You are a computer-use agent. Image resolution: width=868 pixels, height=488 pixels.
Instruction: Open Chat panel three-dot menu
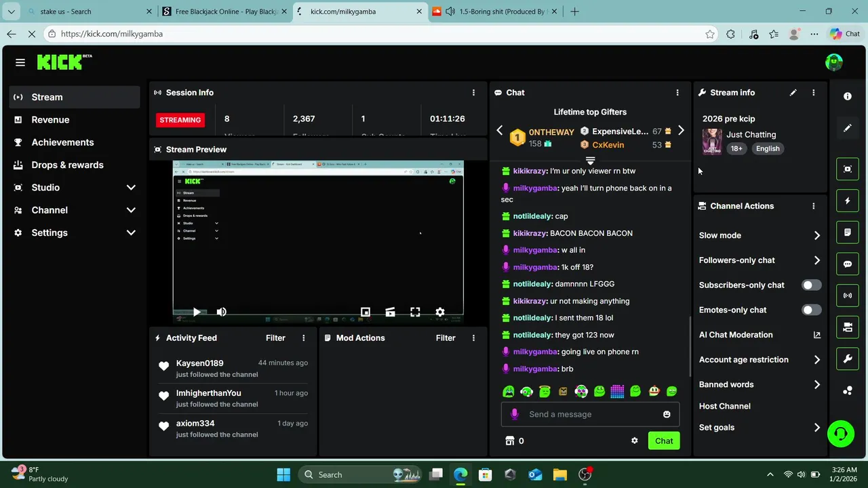(677, 93)
